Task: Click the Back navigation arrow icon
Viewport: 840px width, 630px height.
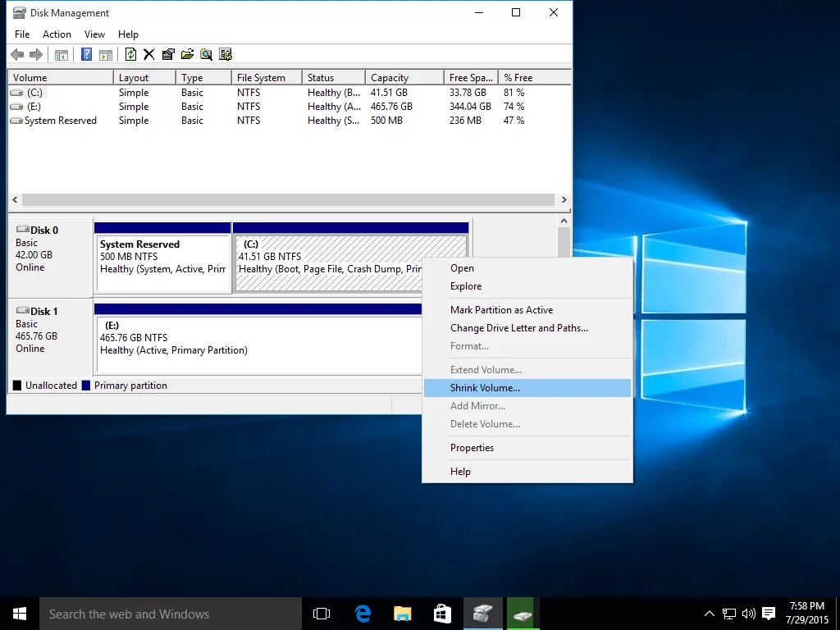Action: point(16,54)
